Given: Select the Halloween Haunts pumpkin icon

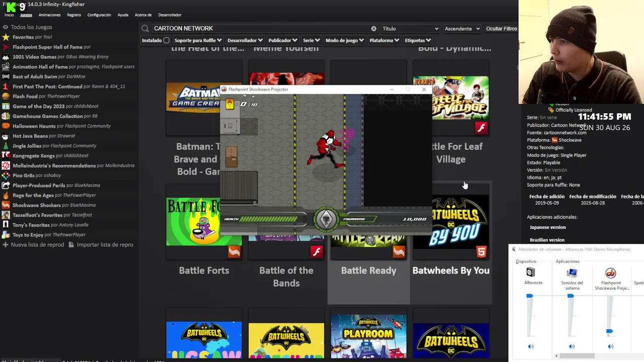Looking at the screenshot, I should click(6, 126).
